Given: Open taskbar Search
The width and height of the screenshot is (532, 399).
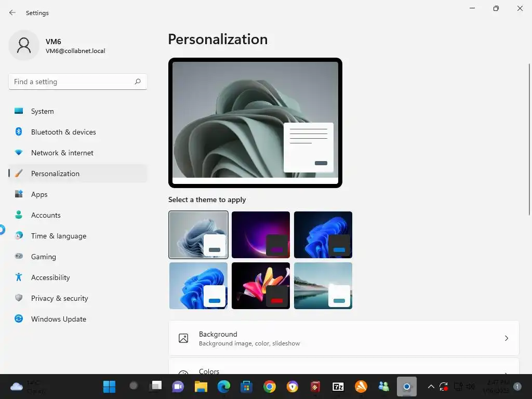Looking at the screenshot, I should coord(134,386).
